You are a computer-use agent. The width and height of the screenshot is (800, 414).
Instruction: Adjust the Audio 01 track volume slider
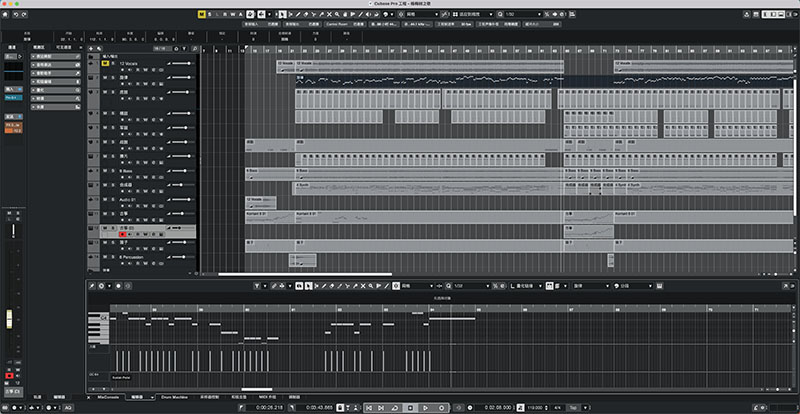[x=181, y=199]
